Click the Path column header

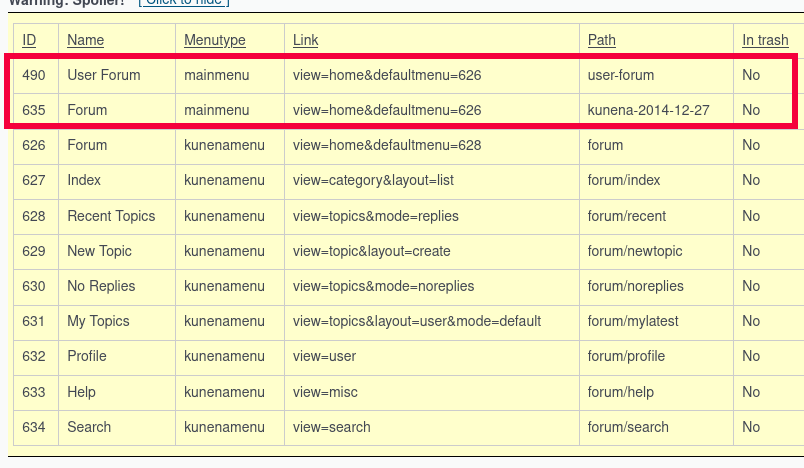[601, 40]
